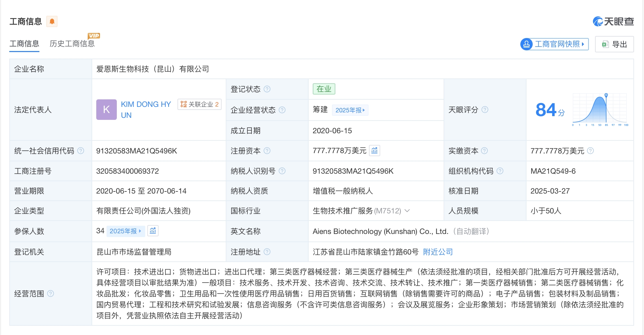Screen dimensions: 644x335
Task: Open 2025年报 tag next to 筹建
Action: point(350,110)
